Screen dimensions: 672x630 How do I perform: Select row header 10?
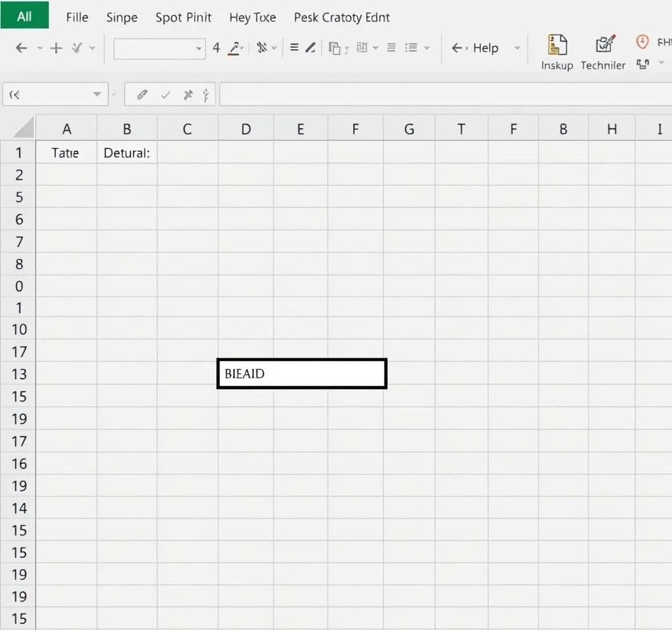(18, 329)
